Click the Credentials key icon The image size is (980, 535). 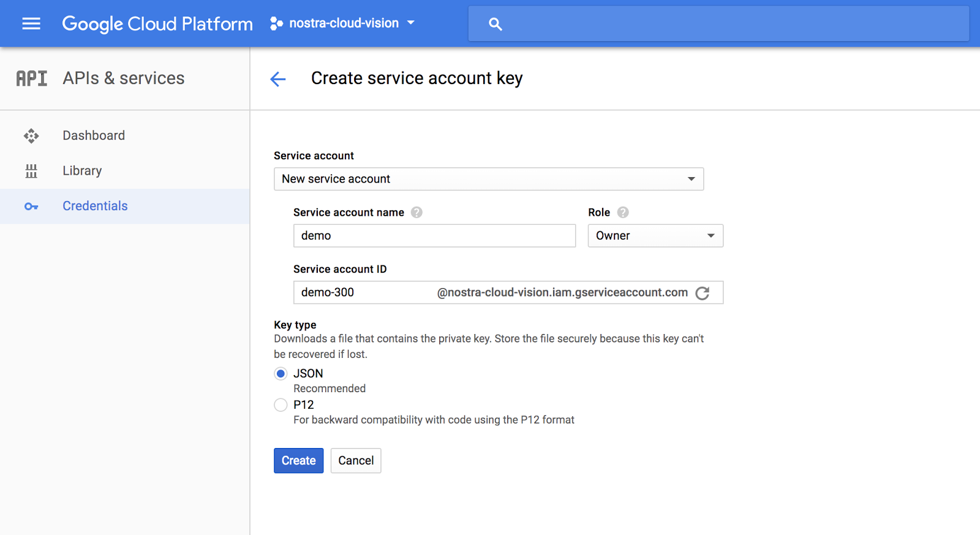coord(31,207)
